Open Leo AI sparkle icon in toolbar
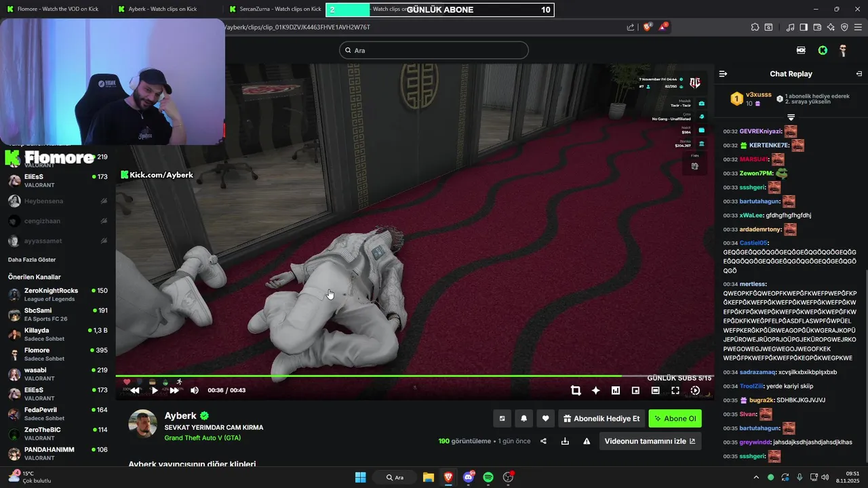This screenshot has height=488, width=868. (831, 27)
